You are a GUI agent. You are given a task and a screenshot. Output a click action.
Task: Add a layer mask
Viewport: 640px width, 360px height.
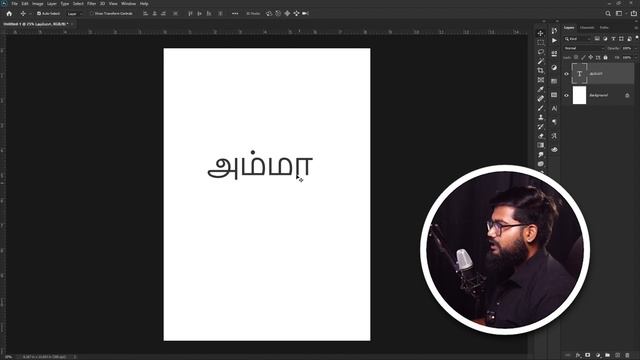click(x=588, y=356)
